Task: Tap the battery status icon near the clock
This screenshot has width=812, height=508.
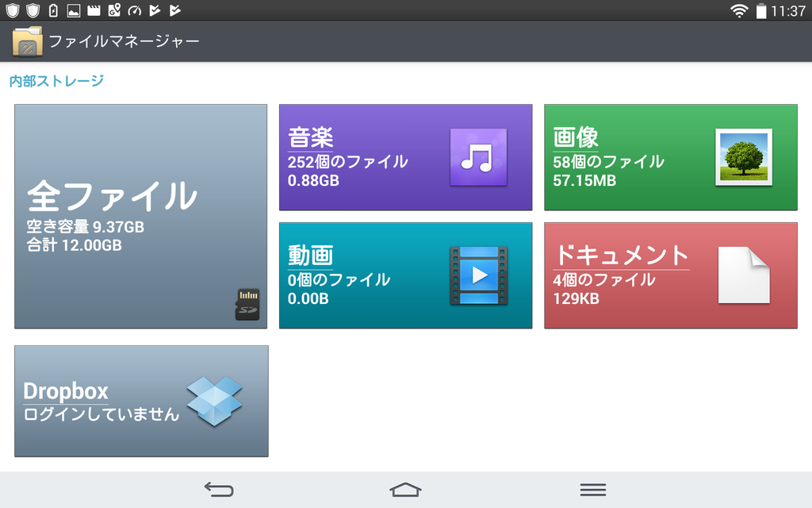Action: pos(760,11)
